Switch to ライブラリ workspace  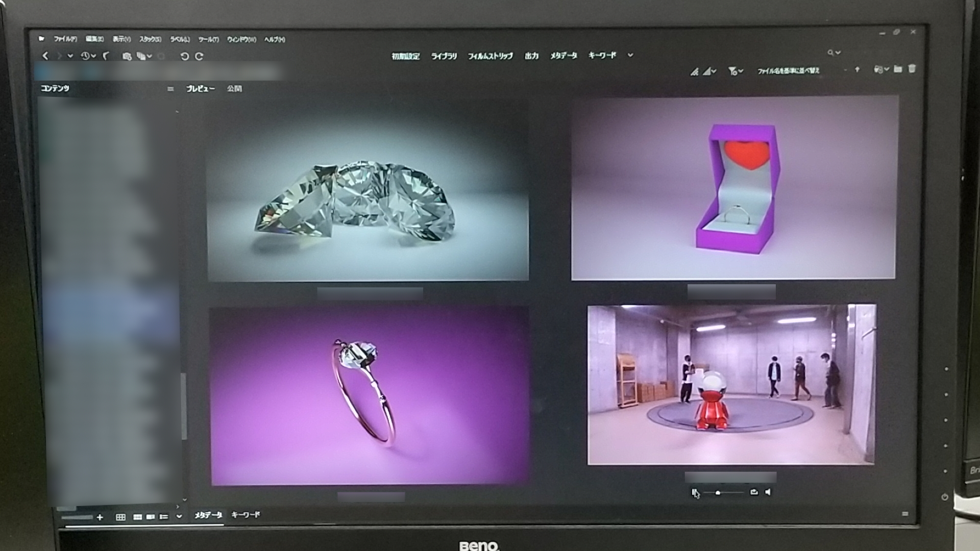(444, 56)
